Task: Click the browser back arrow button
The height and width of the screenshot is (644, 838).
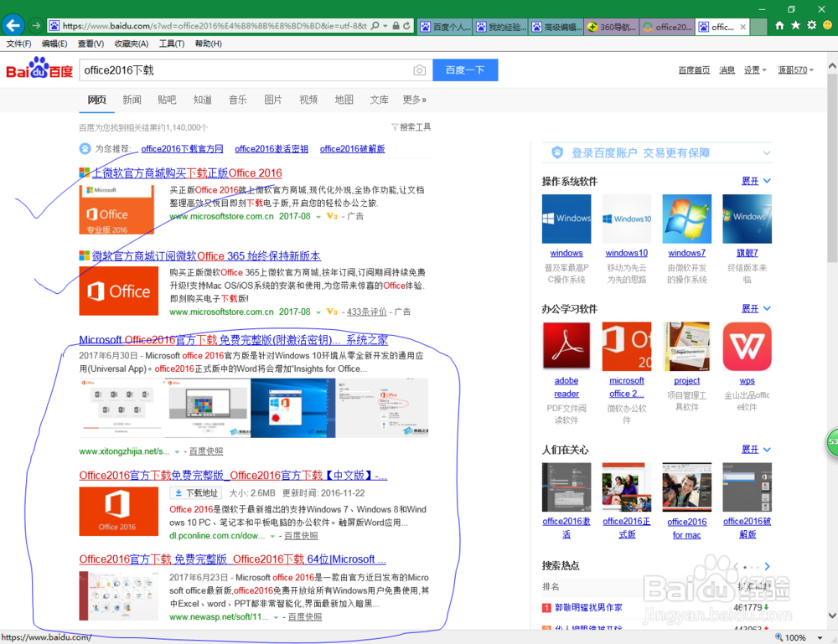Action: (x=13, y=25)
